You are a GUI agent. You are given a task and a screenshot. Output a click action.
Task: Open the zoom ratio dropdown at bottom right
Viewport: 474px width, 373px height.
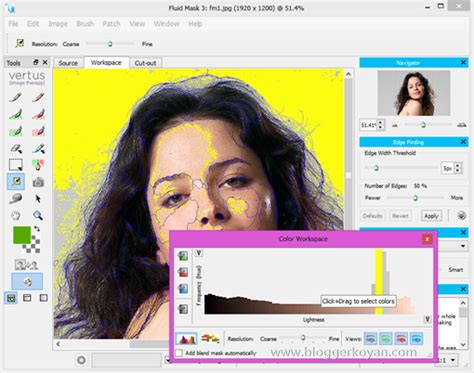coord(453,360)
